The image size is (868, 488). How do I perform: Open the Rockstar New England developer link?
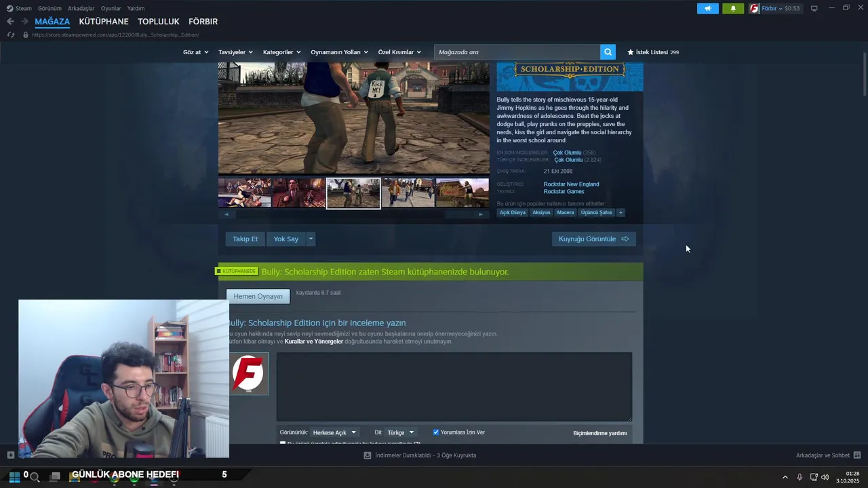click(571, 184)
